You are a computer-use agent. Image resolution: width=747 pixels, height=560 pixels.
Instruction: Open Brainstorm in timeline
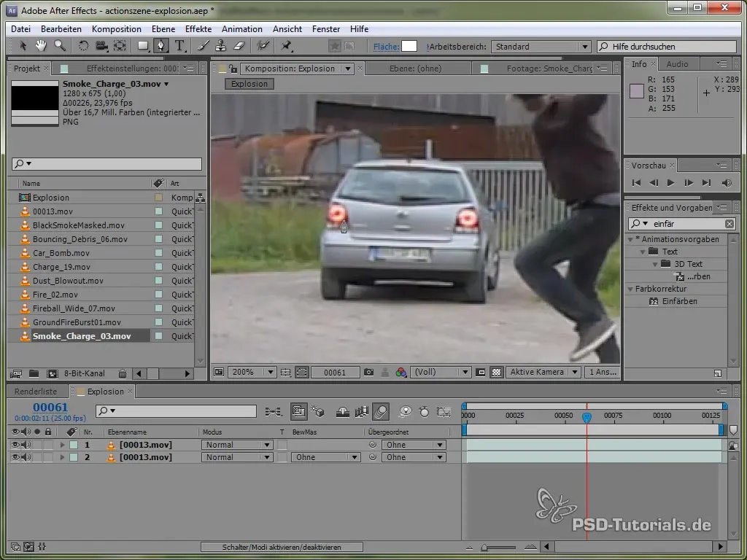(406, 412)
